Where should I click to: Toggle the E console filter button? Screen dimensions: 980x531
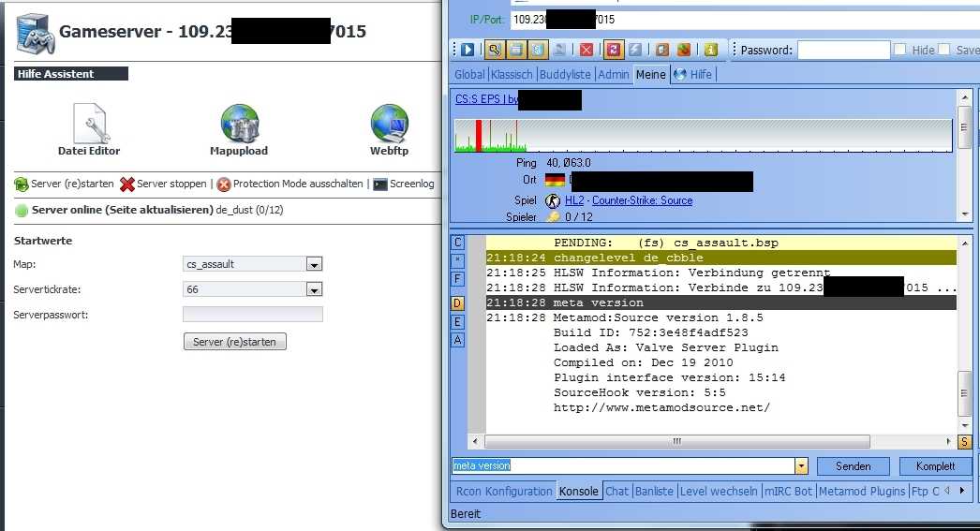click(457, 322)
